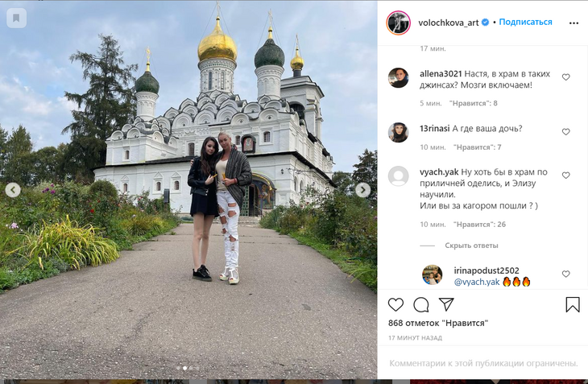Follow via the Подписаться link
This screenshot has height=384, width=588.
[525, 22]
